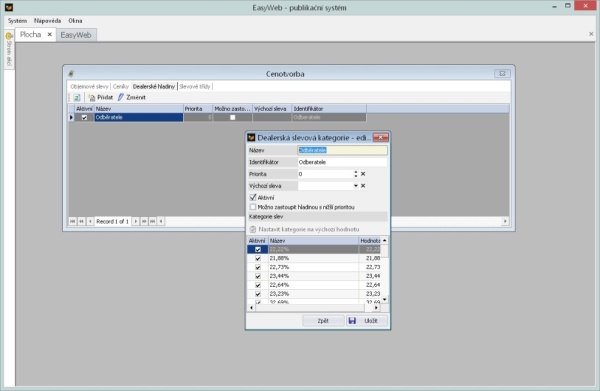Open the Nápověda menu

(x=47, y=21)
